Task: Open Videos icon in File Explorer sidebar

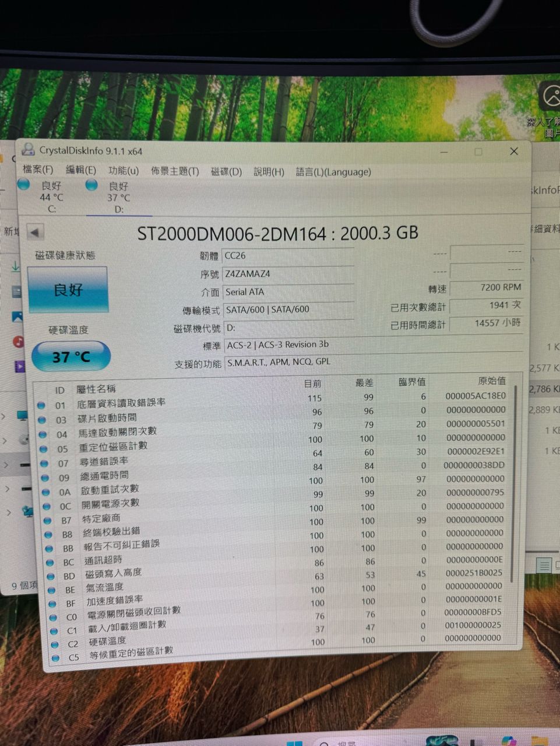Action: (x=20, y=367)
